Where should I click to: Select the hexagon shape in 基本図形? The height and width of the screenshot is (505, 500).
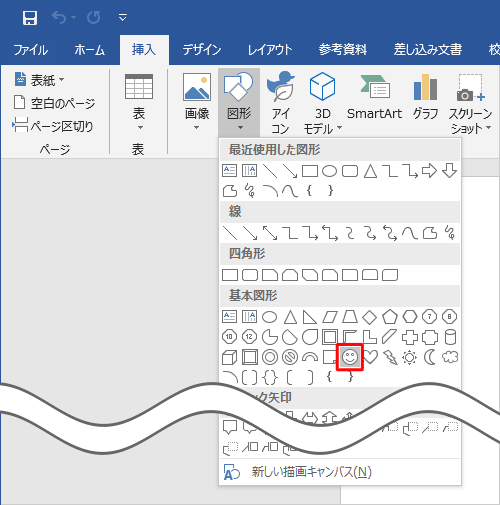click(410, 317)
